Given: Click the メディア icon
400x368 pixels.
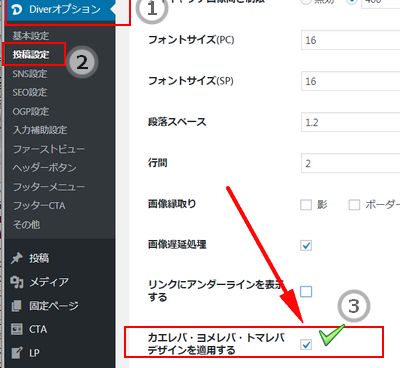Looking at the screenshot, I should (17, 282).
